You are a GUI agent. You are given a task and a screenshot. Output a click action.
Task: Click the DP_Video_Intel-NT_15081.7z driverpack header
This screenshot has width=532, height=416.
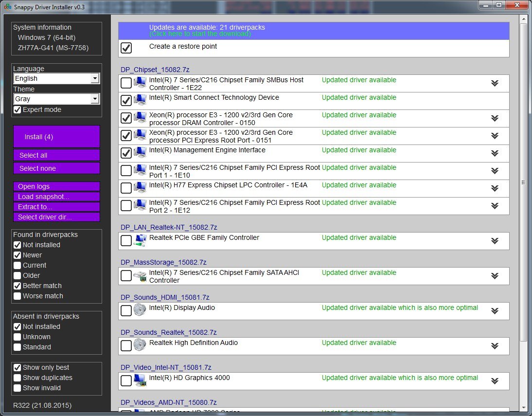166,367
